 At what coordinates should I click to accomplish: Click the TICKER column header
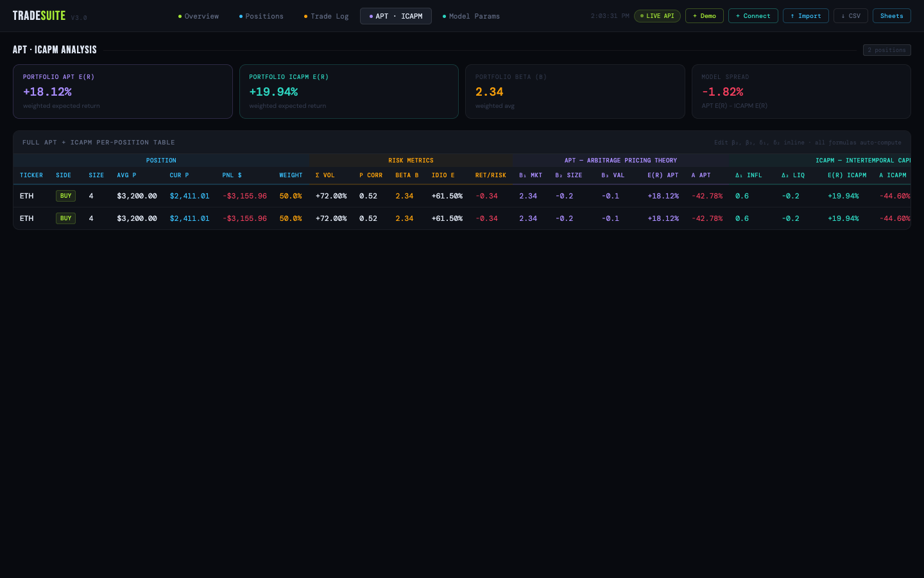[31, 175]
